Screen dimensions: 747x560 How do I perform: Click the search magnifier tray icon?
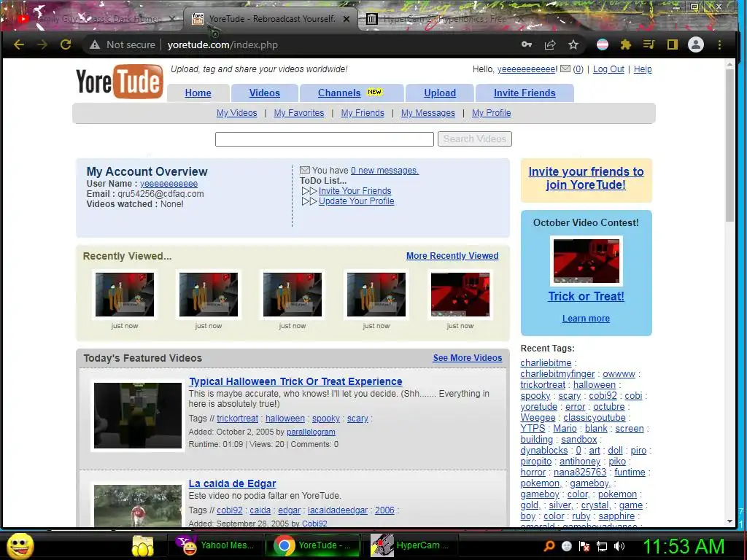point(549,546)
